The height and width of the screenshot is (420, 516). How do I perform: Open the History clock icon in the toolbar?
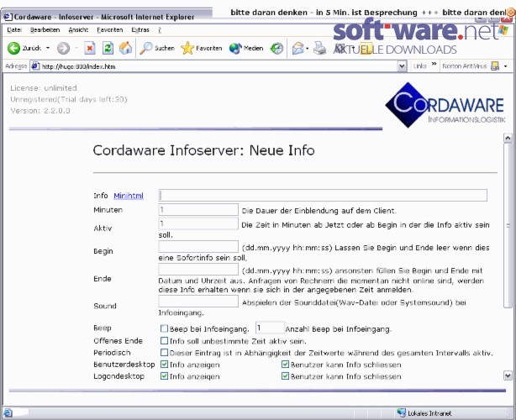(276, 49)
